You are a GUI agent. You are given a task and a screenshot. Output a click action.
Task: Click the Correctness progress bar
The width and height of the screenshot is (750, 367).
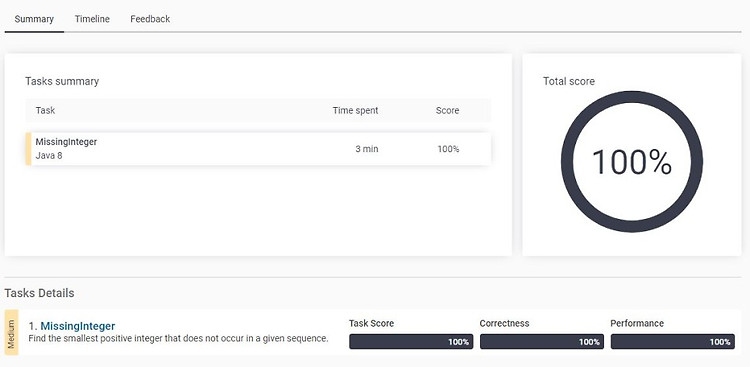(x=542, y=342)
